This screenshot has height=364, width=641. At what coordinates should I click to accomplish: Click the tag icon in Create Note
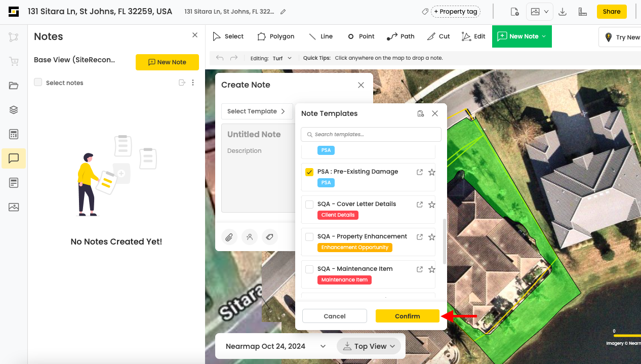[x=270, y=236]
